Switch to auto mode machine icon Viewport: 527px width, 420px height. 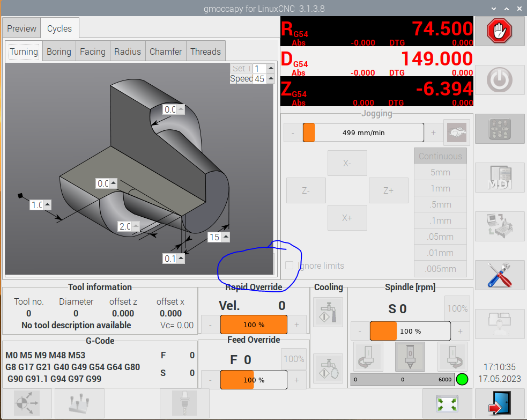tap(500, 226)
